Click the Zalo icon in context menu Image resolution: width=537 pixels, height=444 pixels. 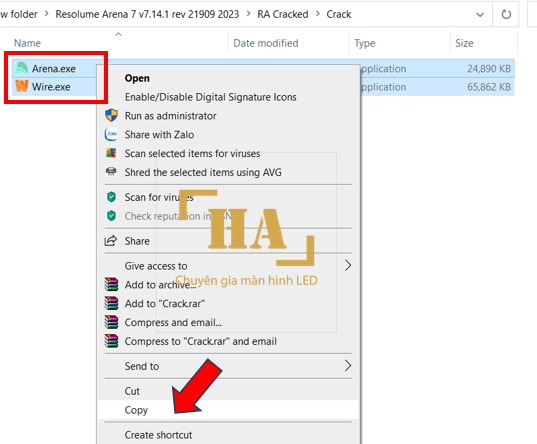coord(111,134)
